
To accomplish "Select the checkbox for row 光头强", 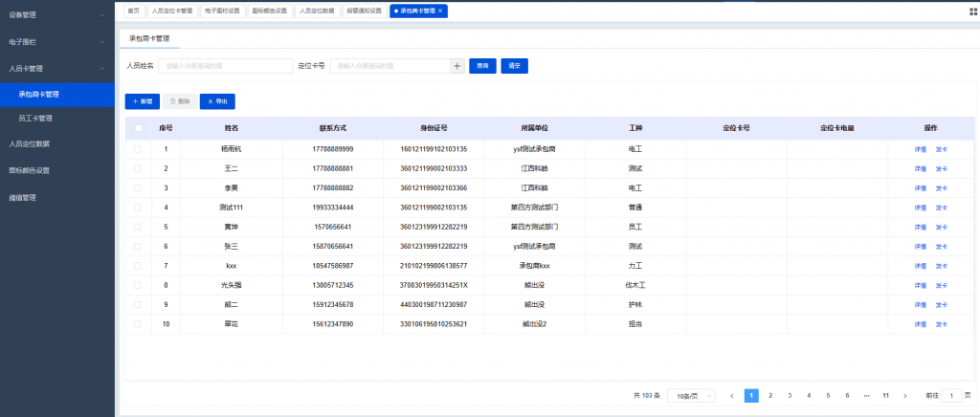I will coord(138,285).
